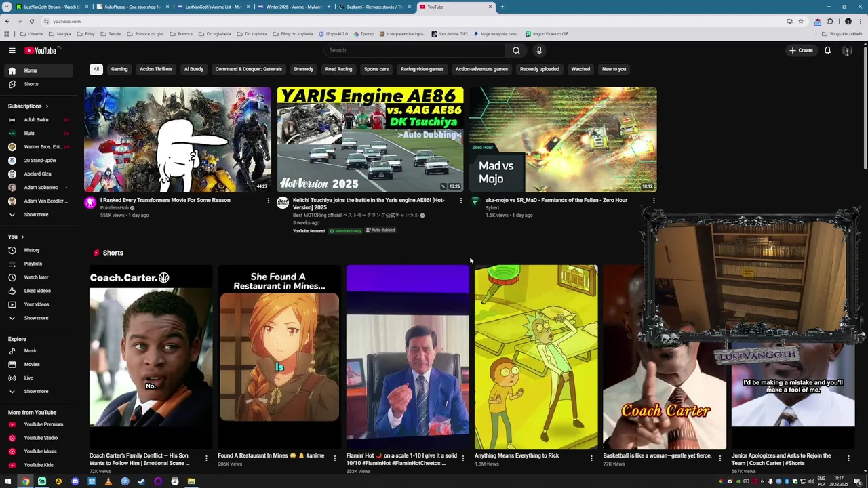Open the Rick and Morty short

[536, 357]
